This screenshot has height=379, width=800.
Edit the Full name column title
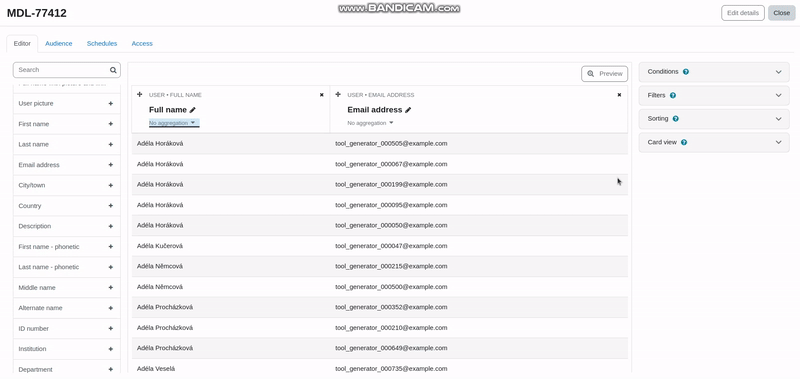pos(192,110)
